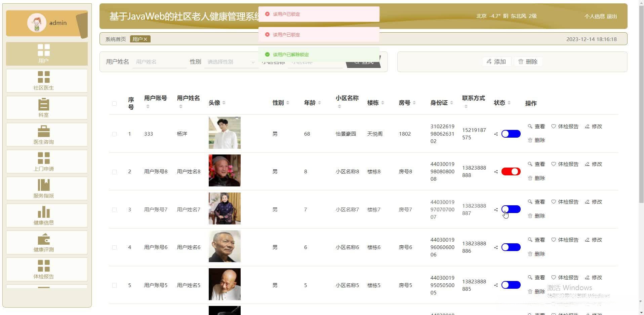The height and width of the screenshot is (315, 644).
Task: Select 服务指派 in the sidebar
Action: pos(46,188)
